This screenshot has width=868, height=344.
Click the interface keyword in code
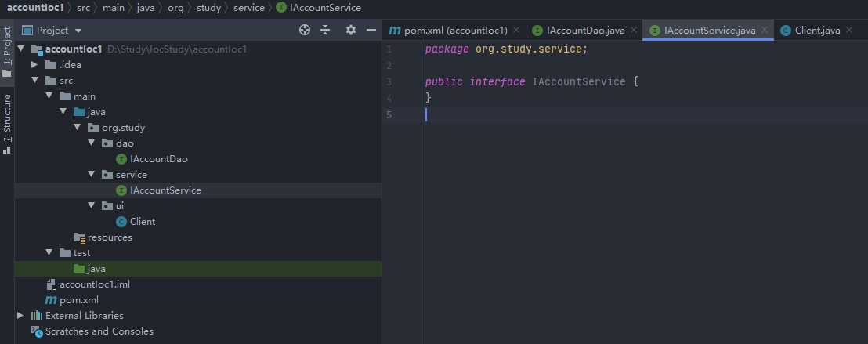[497, 82]
